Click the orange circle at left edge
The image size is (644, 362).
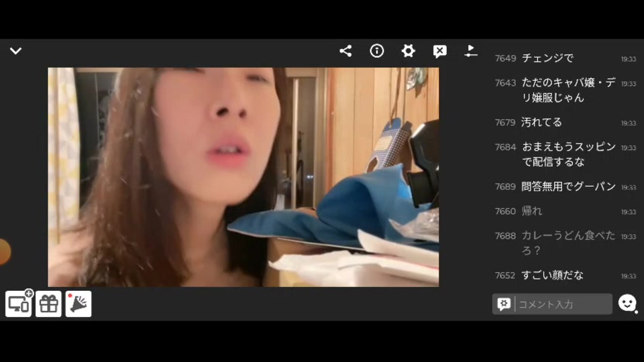5,251
